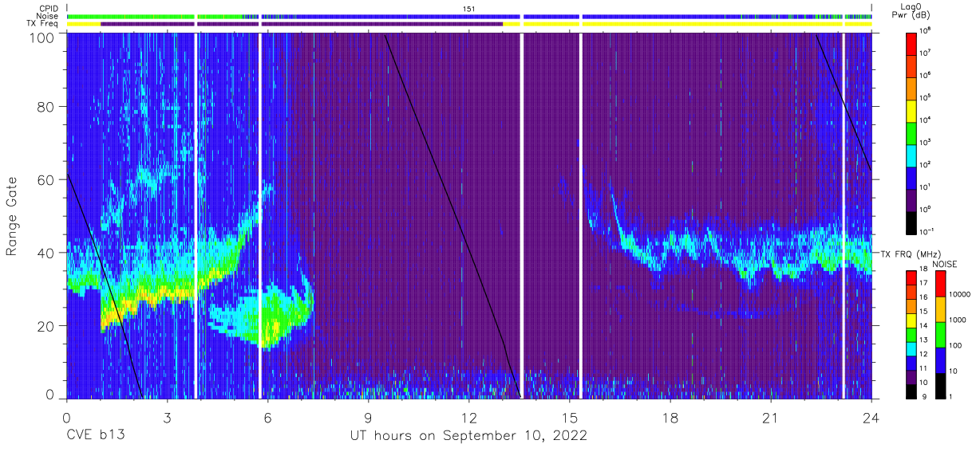
Task: Pick the purple 10–11 MHz swatch in the TX FRQ legend
Action: pyautogui.click(x=911, y=375)
